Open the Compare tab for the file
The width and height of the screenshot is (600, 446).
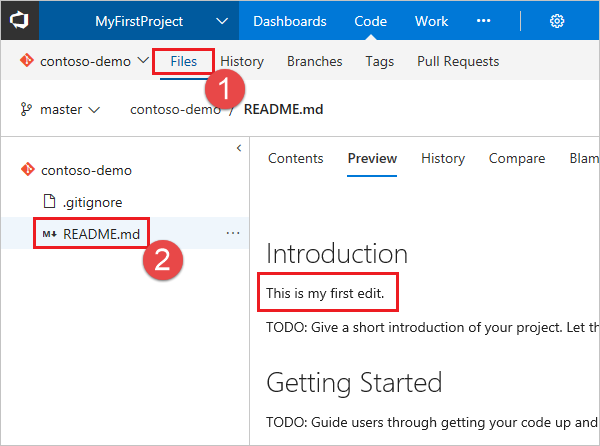point(516,158)
